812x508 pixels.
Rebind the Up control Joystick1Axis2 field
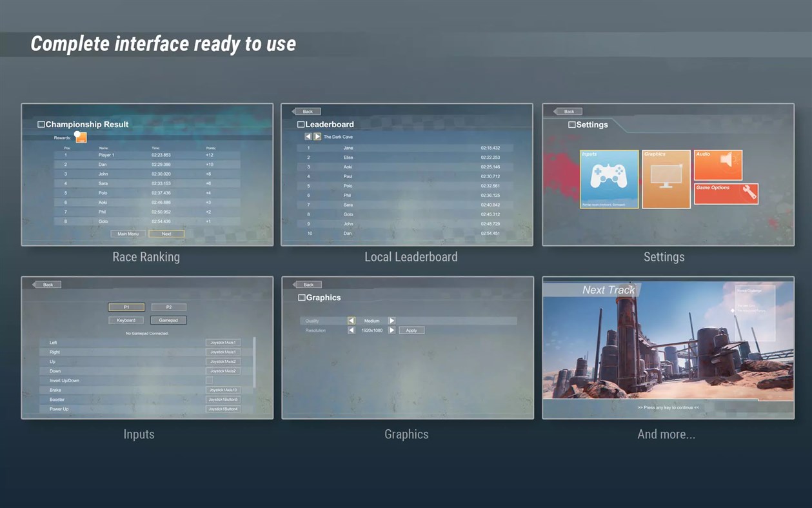223,361
